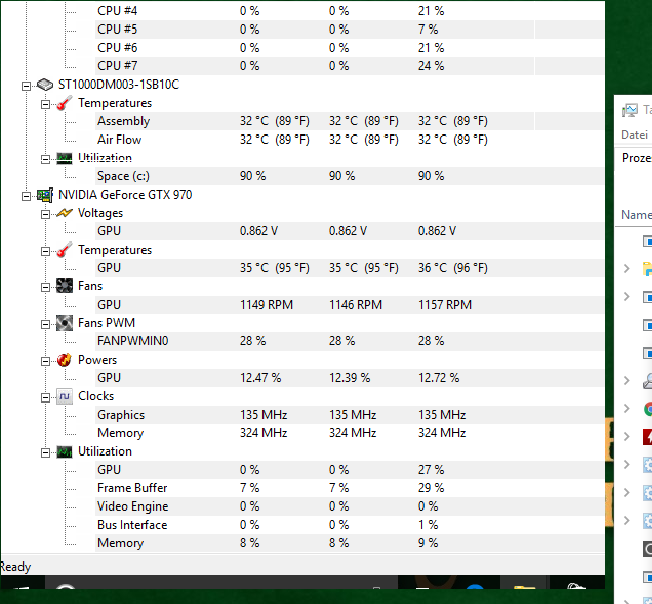Collapse the NVIDIA GeForce GTX 970 node
This screenshot has height=604, width=652.
click(x=26, y=196)
